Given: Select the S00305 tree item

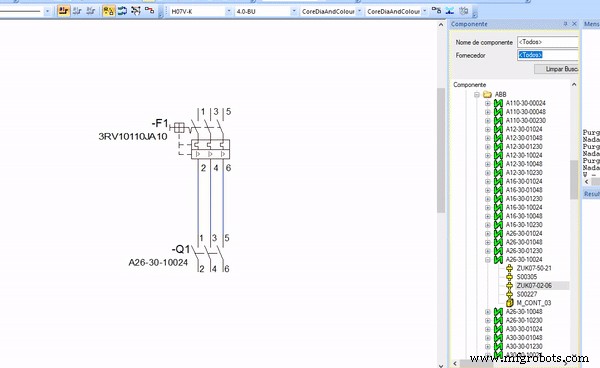Looking at the screenshot, I should [527, 277].
